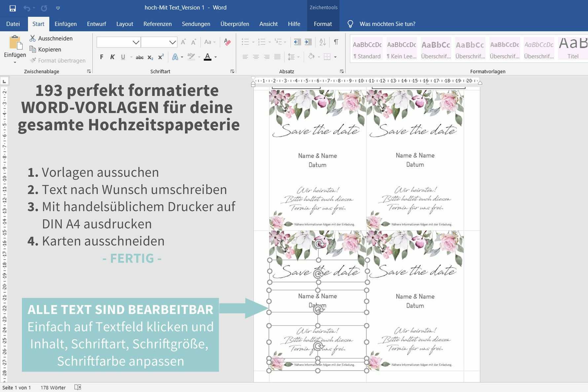This screenshot has width=588, height=392.
Task: Click the increase indent icon
Action: (308, 42)
